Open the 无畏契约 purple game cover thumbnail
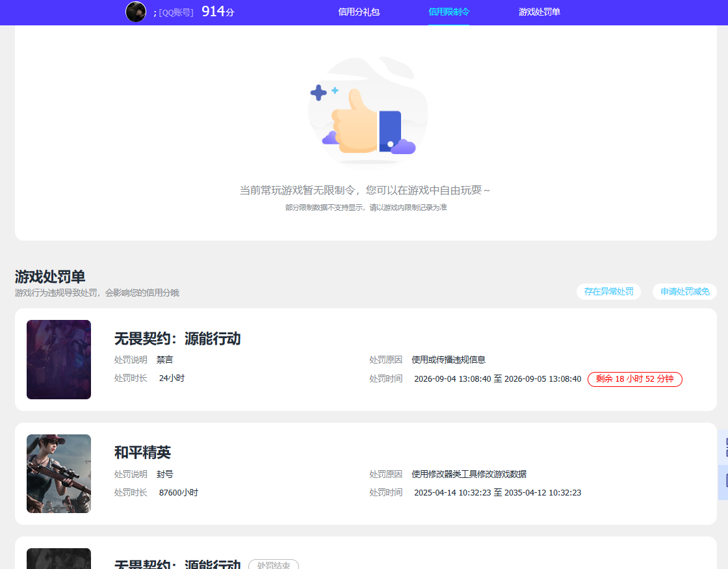This screenshot has height=569, width=728. pyautogui.click(x=59, y=360)
